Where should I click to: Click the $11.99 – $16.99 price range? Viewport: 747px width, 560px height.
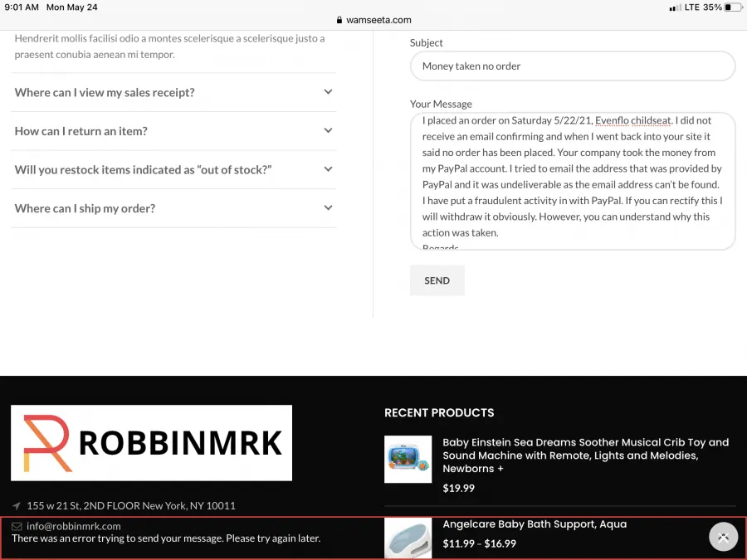tap(479, 543)
